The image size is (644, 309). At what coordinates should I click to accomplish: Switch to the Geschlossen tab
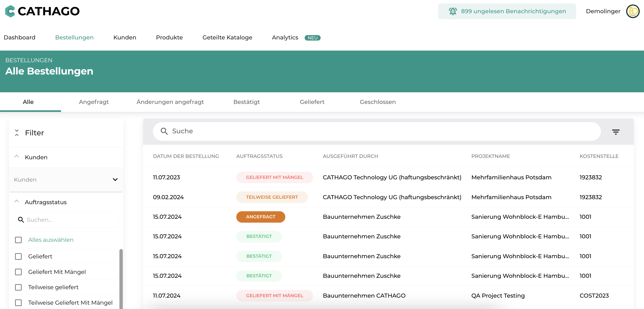378,102
